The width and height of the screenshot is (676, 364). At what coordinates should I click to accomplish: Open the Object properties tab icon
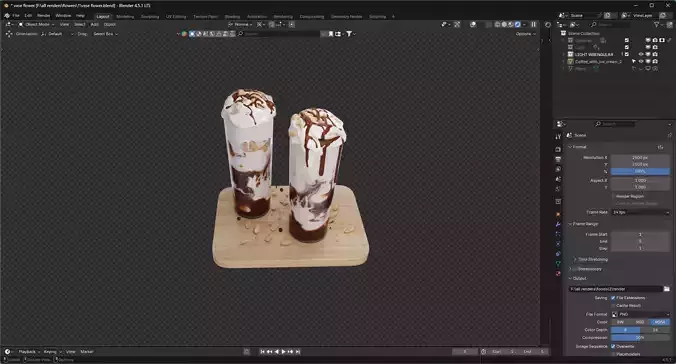[x=558, y=214]
